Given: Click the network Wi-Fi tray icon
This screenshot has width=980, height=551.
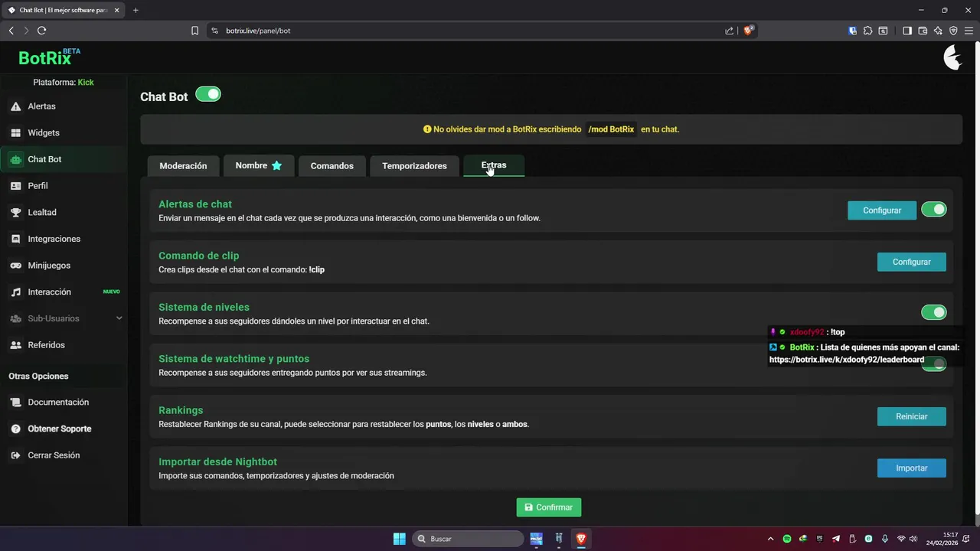Looking at the screenshot, I should (x=901, y=539).
